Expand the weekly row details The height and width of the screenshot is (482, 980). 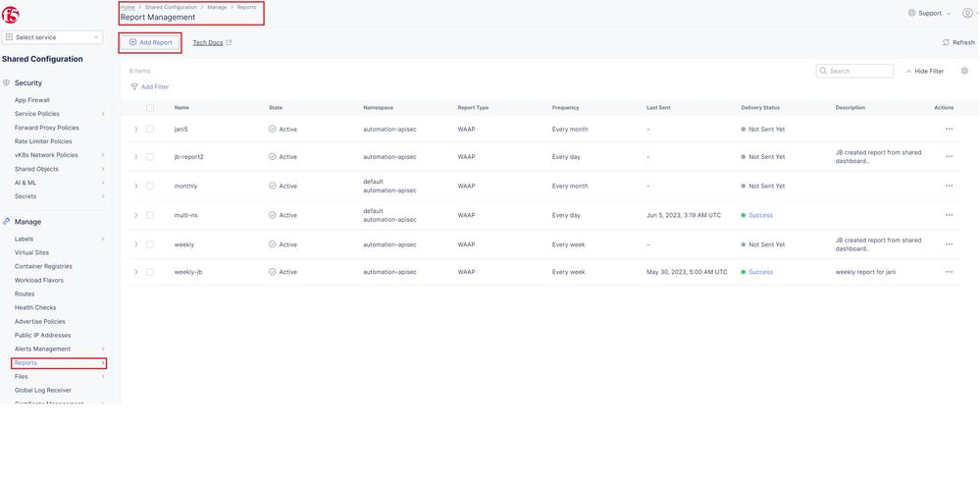[x=135, y=244]
